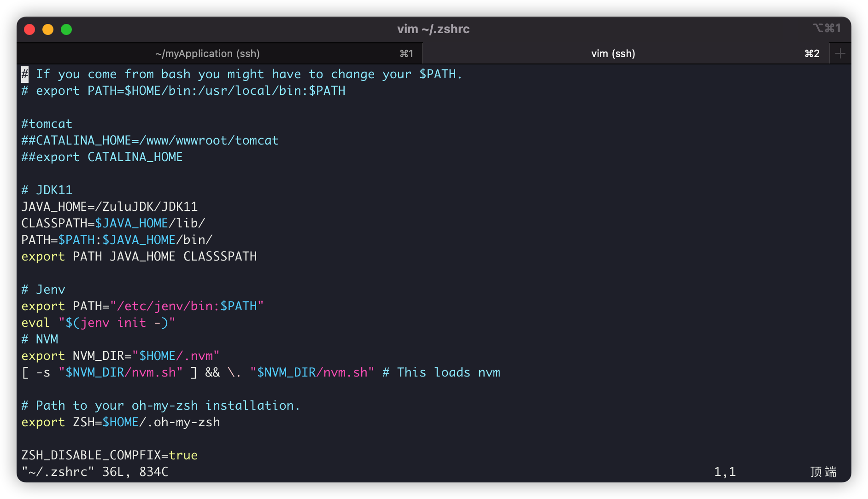
Task: Place the cursor on the '#tomcat' comment line
Action: coord(47,124)
